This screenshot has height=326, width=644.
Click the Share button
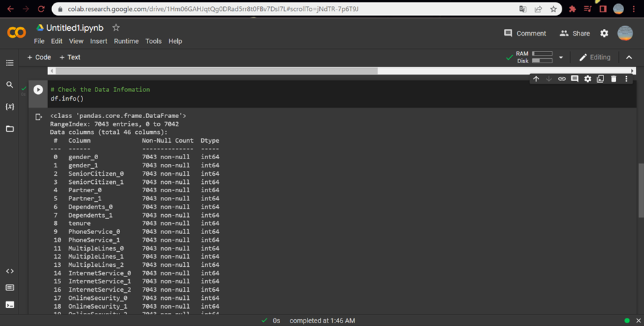coord(575,33)
